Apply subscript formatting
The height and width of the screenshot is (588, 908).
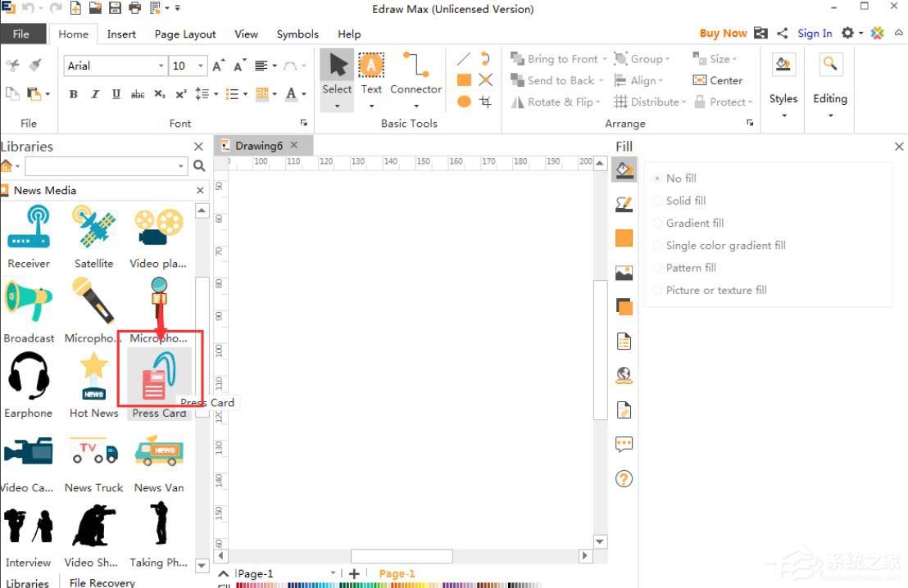160,93
